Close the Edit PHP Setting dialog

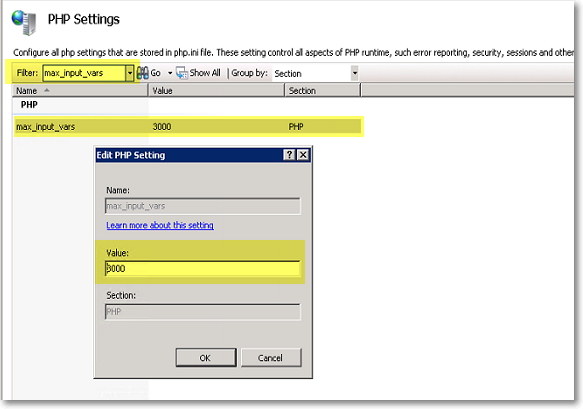click(x=303, y=155)
